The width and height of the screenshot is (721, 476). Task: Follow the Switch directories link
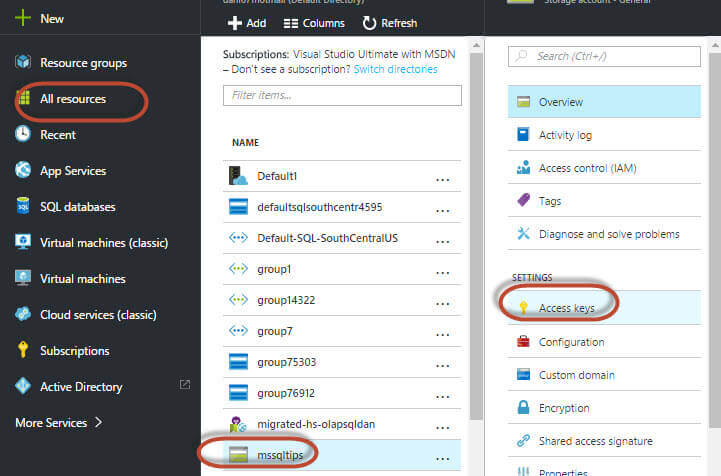tap(395, 69)
